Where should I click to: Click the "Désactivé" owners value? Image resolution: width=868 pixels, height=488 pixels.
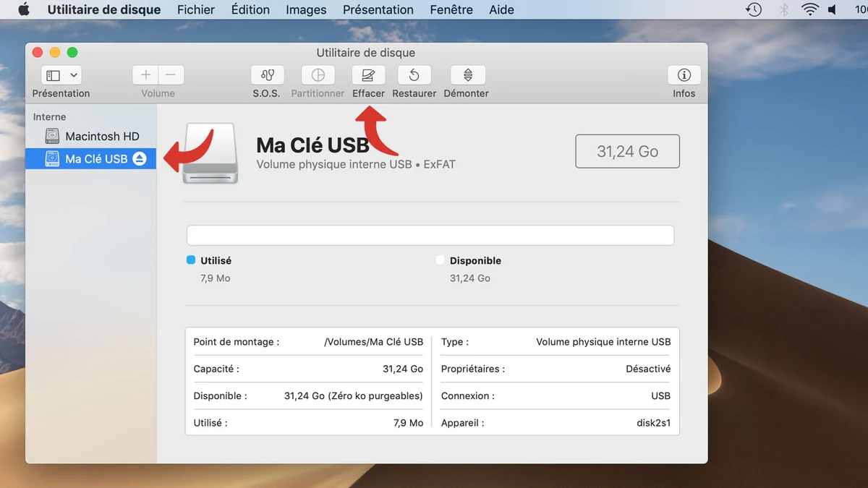[x=648, y=369]
